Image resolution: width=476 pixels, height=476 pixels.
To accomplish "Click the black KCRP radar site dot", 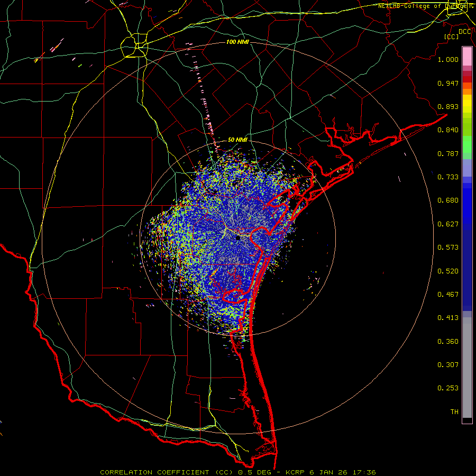I will [238, 238].
